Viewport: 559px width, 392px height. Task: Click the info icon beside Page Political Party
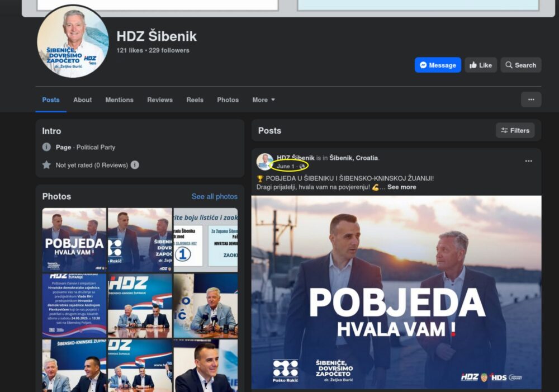pyautogui.click(x=45, y=147)
